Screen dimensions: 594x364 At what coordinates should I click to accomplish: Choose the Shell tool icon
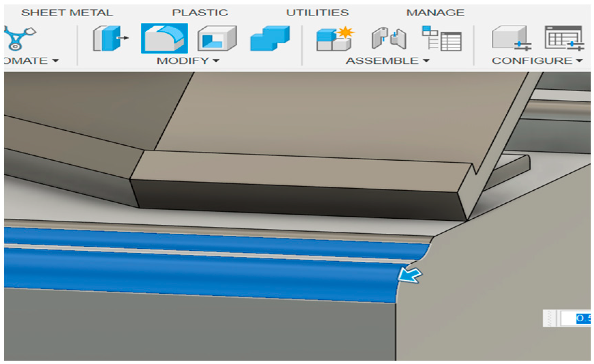pos(217,39)
